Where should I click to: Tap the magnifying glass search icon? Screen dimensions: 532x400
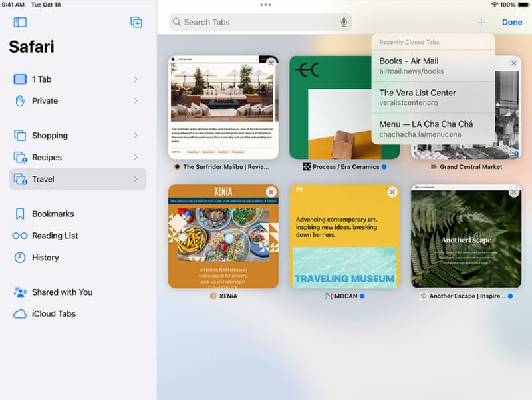point(176,22)
